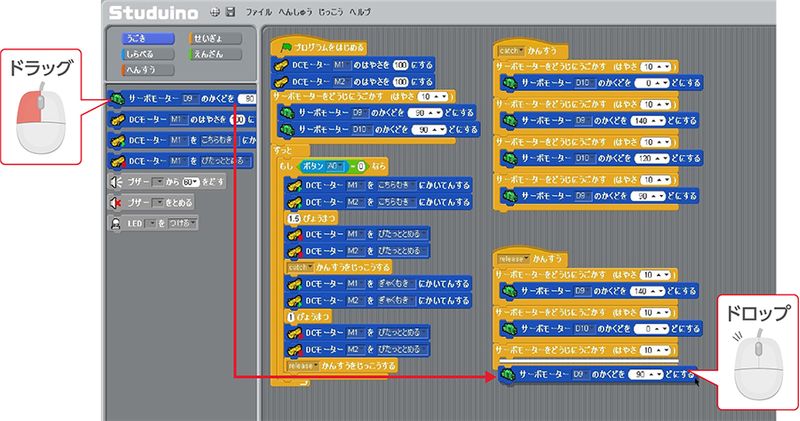This screenshot has width=800, height=421.
Task: Click the ブザー をとめる muted speaker icon
Action: (115, 202)
